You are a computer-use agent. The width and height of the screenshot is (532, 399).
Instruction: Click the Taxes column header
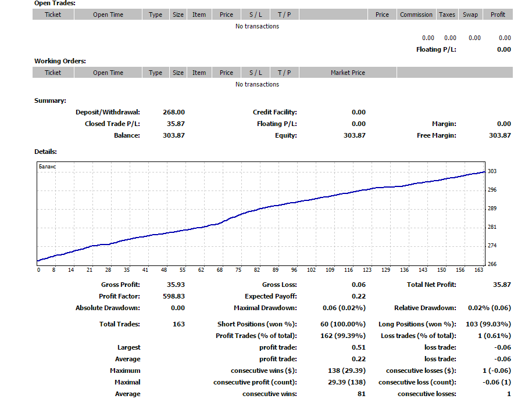pyautogui.click(x=447, y=15)
